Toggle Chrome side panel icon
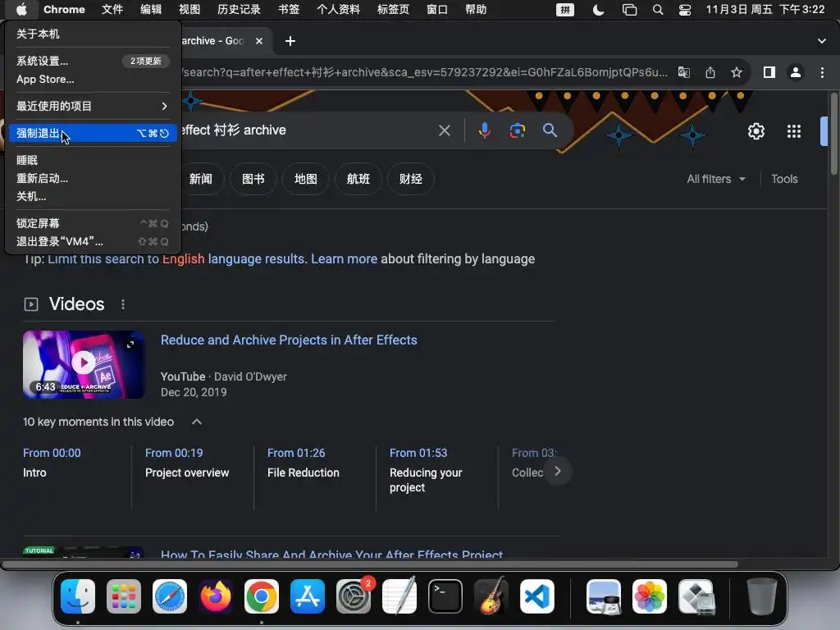This screenshot has width=840, height=630. [769, 72]
